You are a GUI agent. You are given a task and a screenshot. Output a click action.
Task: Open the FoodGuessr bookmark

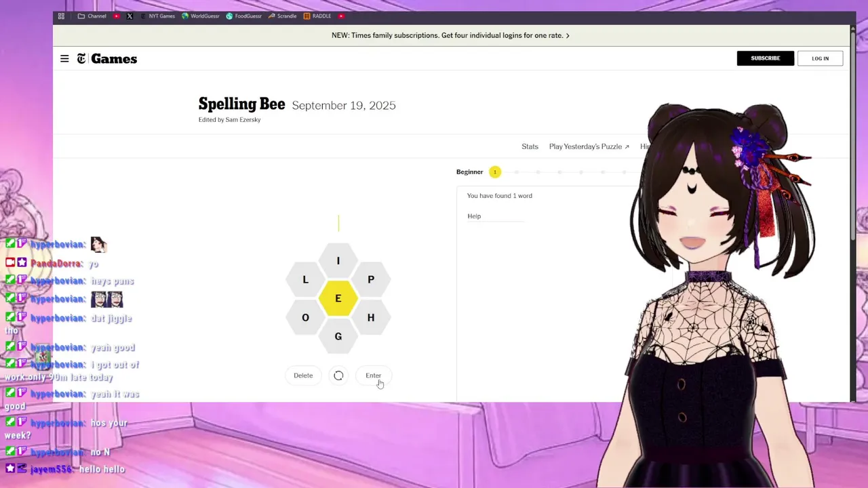244,16
